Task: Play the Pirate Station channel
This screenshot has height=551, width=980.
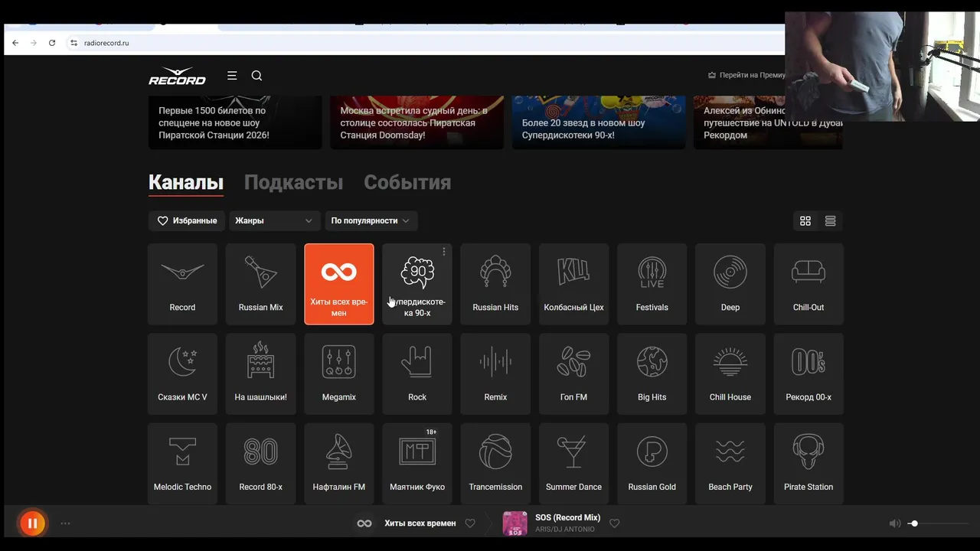Action: click(808, 463)
